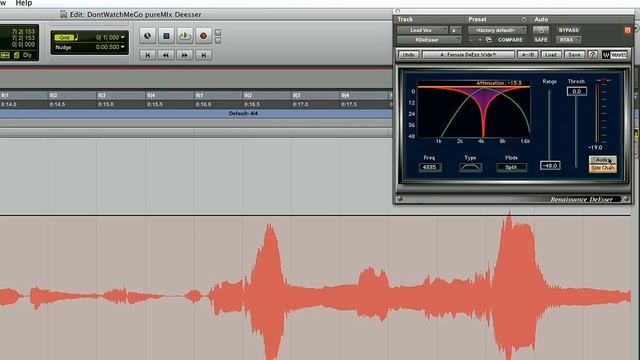Click the Renaissance DeEsser name label
640x360 pixels.
581,199
